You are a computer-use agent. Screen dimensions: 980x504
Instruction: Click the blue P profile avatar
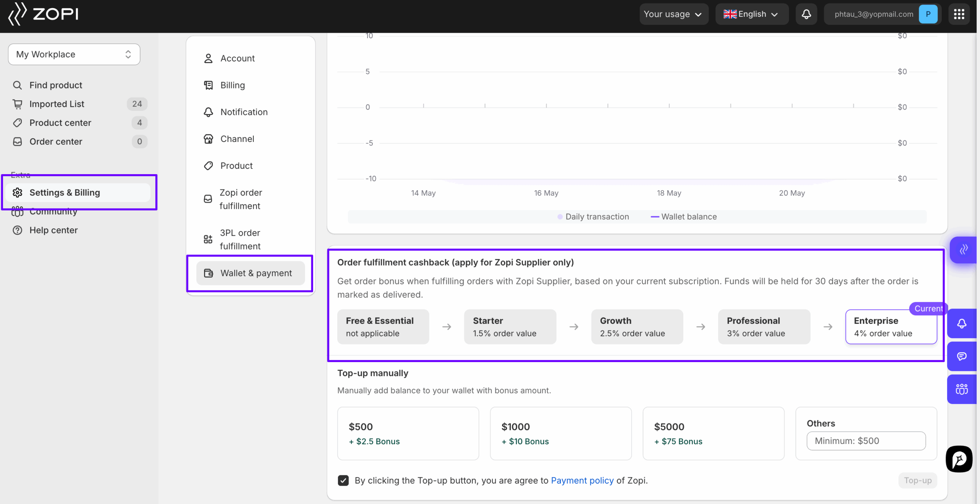(928, 14)
